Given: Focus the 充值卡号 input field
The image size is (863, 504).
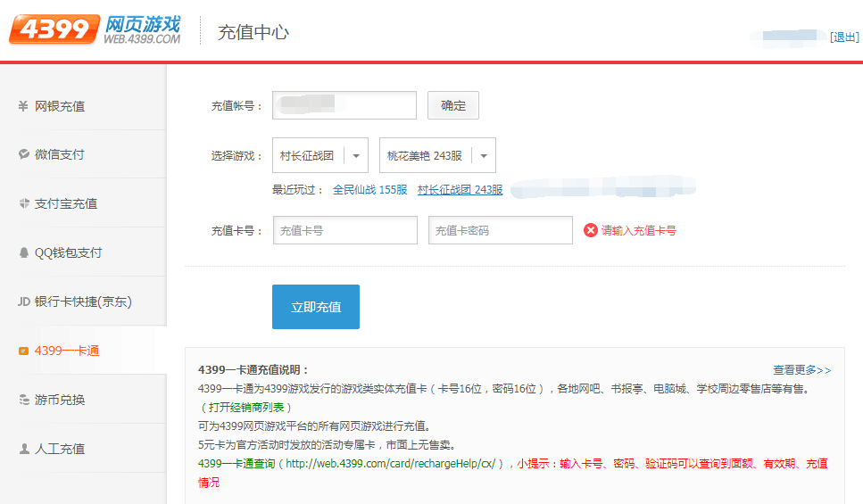Looking at the screenshot, I should point(345,230).
